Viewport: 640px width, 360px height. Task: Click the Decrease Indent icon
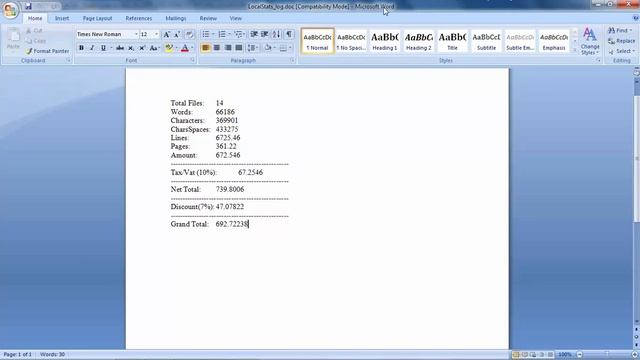point(254,34)
